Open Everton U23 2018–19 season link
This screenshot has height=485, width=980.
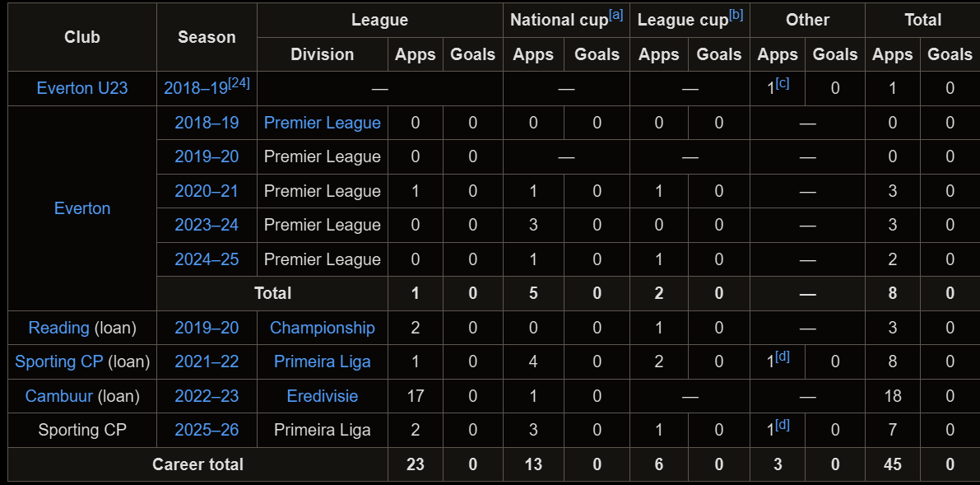196,88
